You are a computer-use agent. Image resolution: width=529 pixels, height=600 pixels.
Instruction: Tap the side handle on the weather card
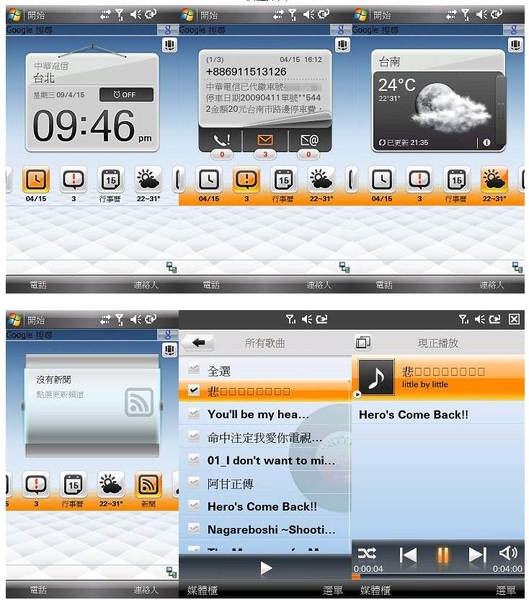[x=500, y=110]
